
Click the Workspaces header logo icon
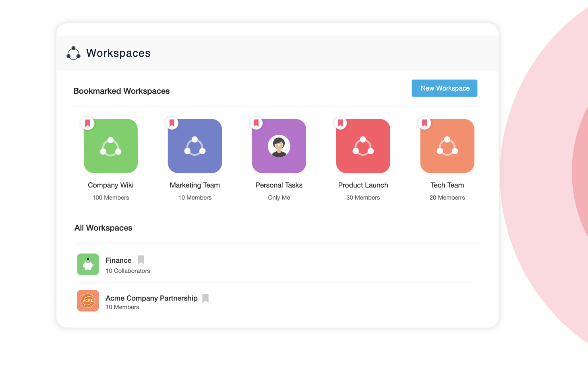pyautogui.click(x=73, y=53)
